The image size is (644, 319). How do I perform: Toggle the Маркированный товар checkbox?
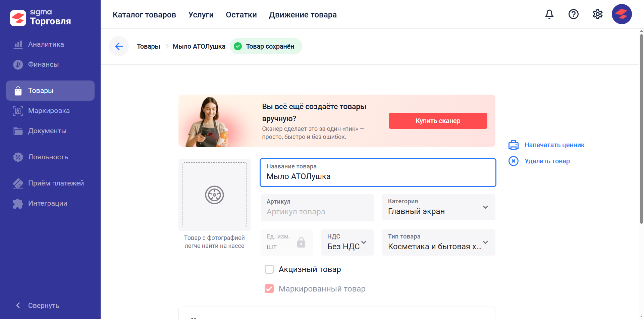point(269,289)
